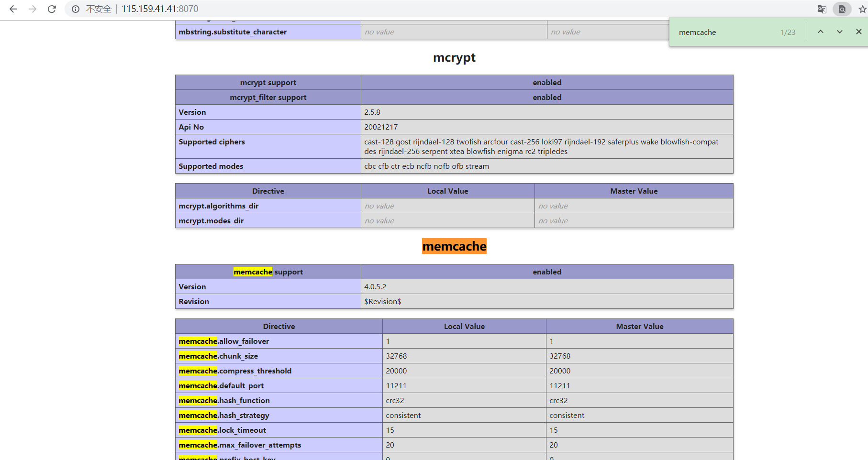Select memcache.default_port directive

click(x=221, y=386)
